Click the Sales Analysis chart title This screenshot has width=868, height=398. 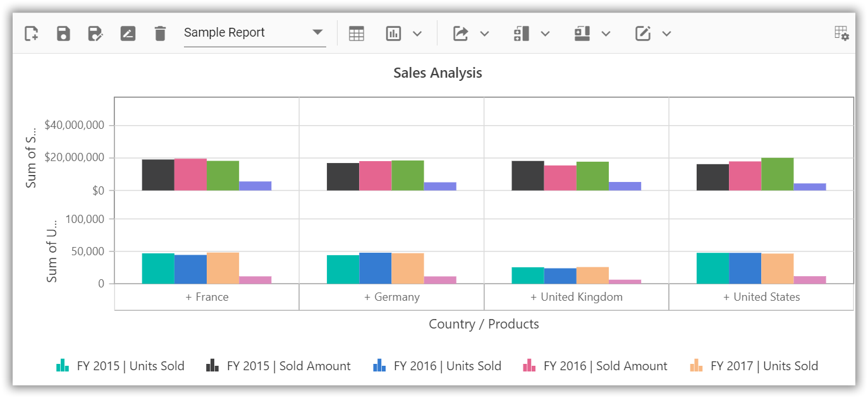pos(436,73)
